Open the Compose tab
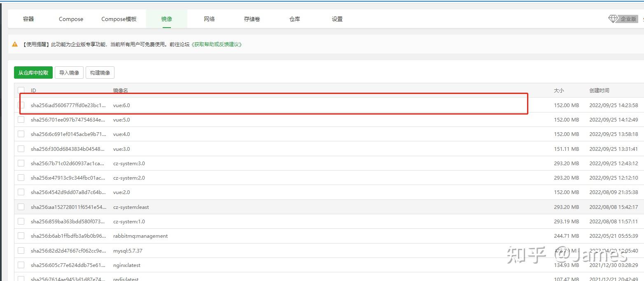The width and height of the screenshot is (644, 281). pos(70,19)
